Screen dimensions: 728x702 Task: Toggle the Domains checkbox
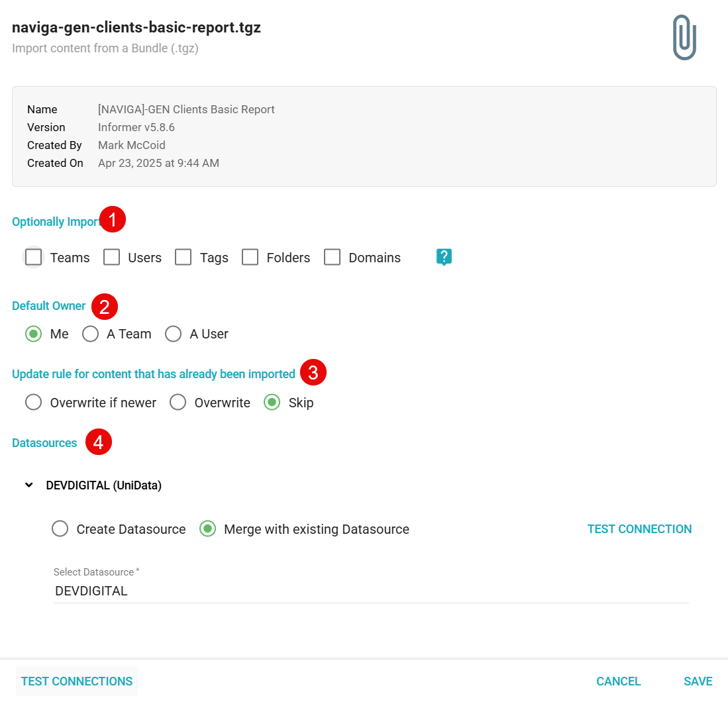(332, 257)
